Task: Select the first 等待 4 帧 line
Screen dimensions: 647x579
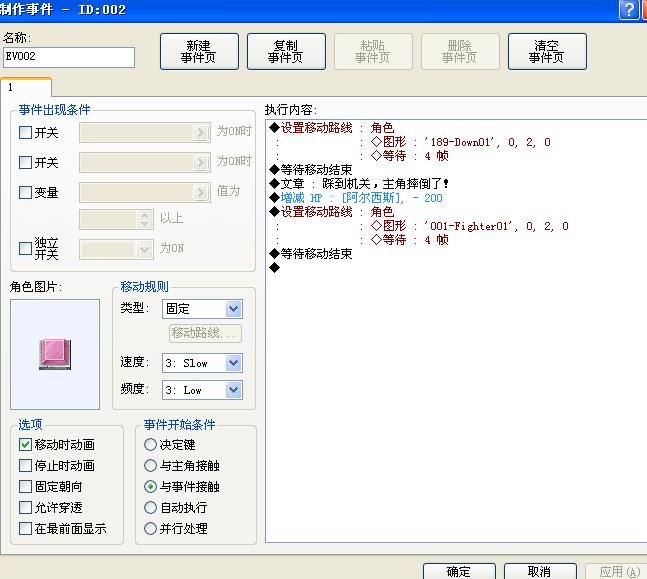Action: [x=409, y=156]
